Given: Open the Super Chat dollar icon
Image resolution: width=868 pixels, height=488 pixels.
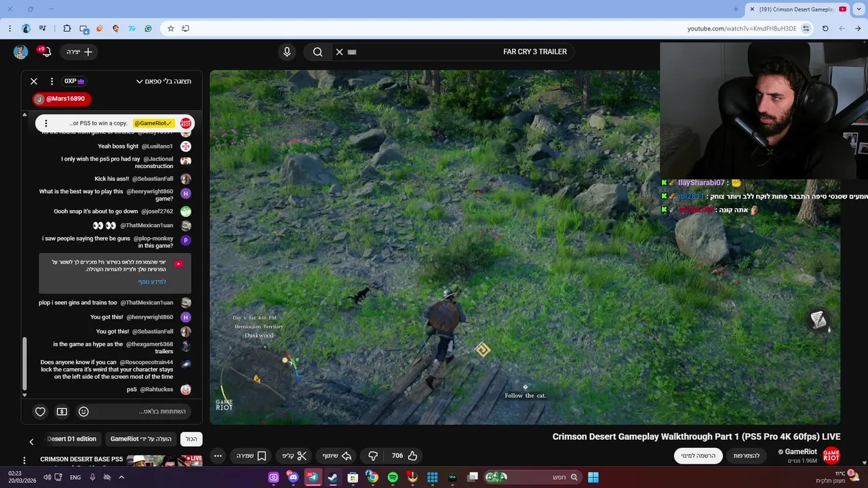Looking at the screenshot, I should 62,411.
